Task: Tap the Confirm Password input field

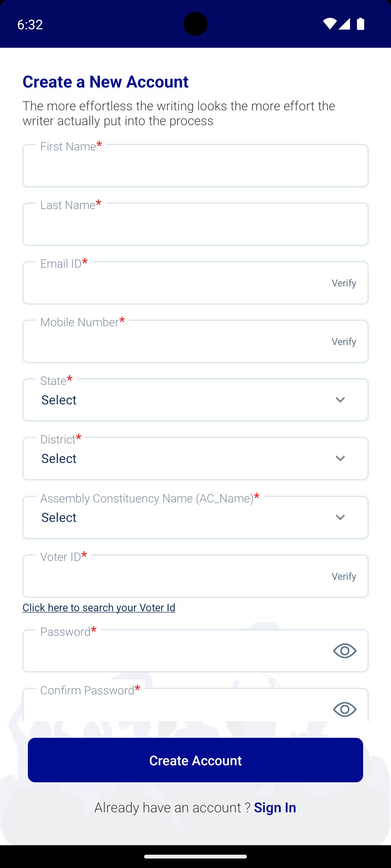Action: [174, 709]
